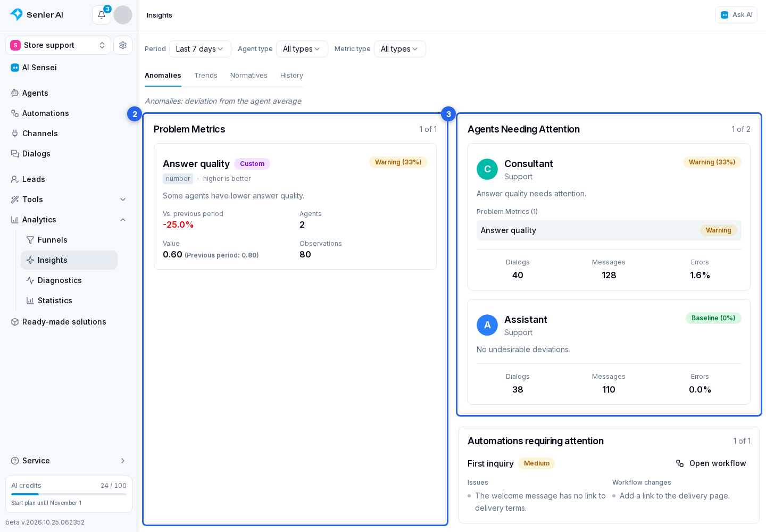Open Ready-made solutions
This screenshot has height=532, width=766.
tap(69, 322)
